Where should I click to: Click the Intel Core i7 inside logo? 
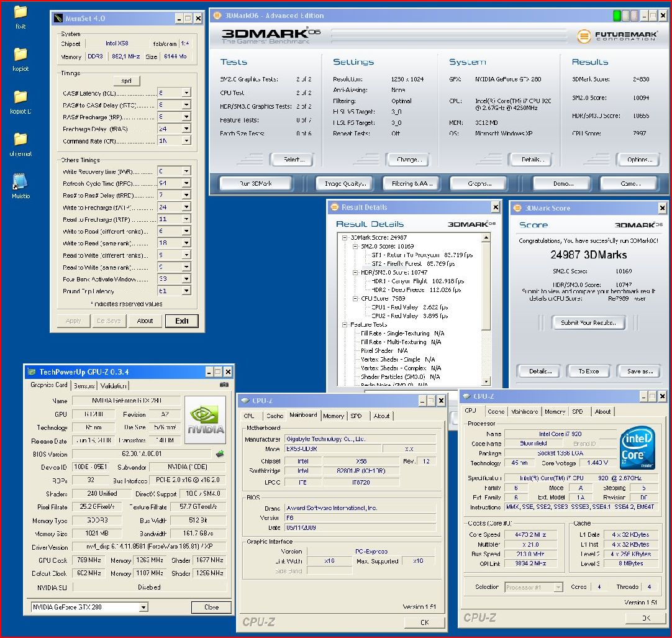click(637, 447)
